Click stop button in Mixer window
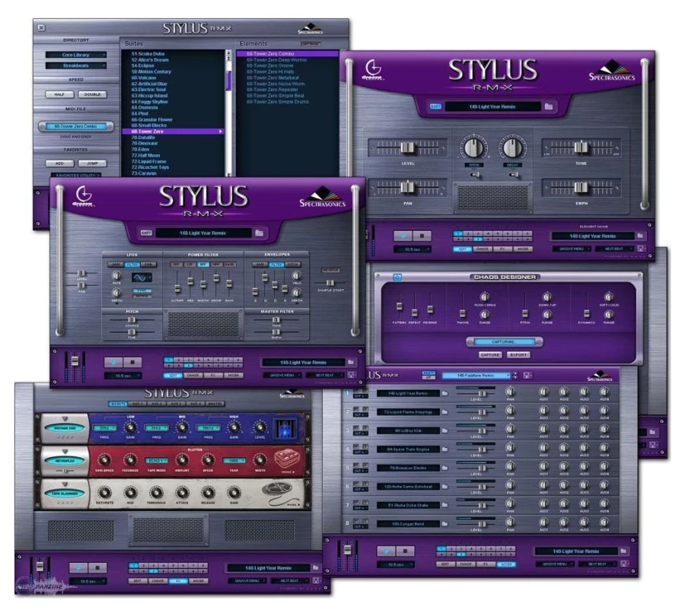Image resolution: width=685 pixels, height=616 pixels. coord(405,551)
